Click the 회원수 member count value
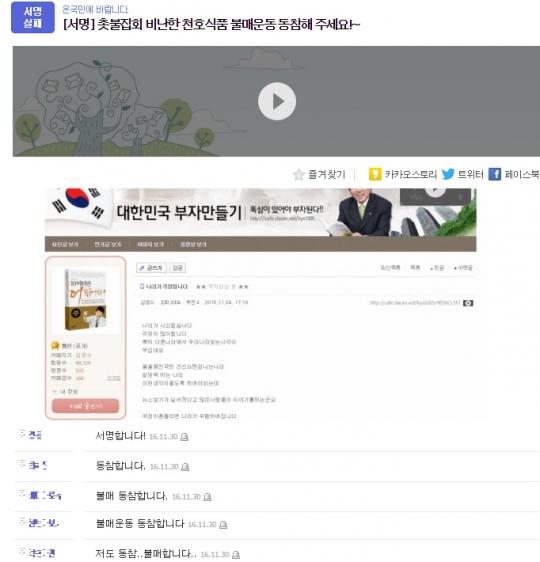 click(83, 363)
